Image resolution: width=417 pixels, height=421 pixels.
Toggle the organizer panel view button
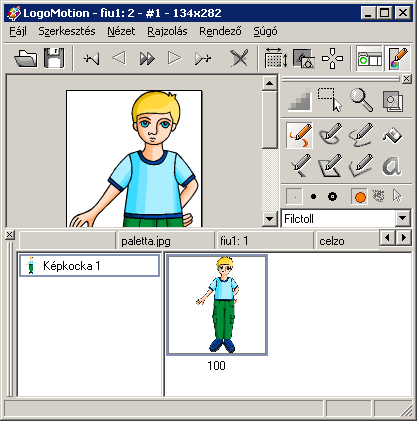(369, 59)
